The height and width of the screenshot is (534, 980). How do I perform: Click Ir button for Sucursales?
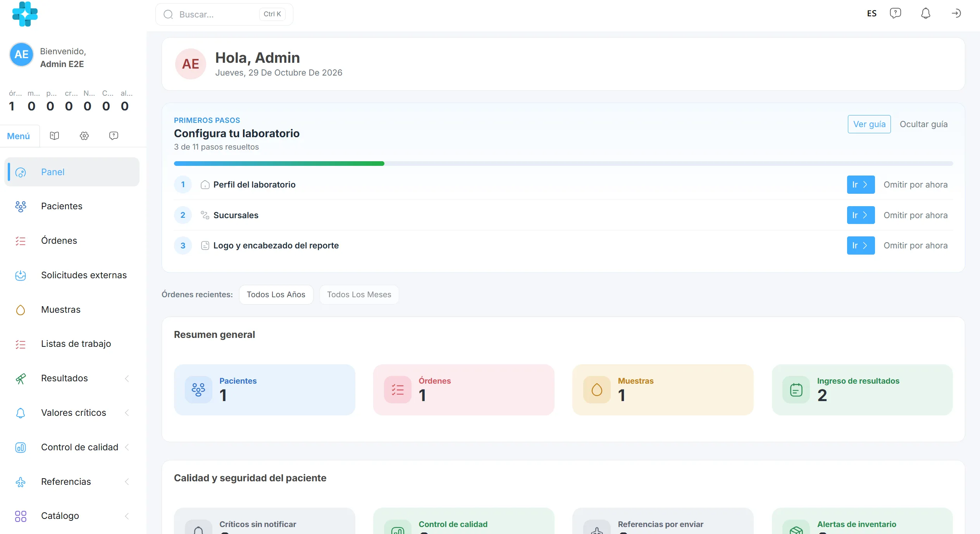coord(861,215)
